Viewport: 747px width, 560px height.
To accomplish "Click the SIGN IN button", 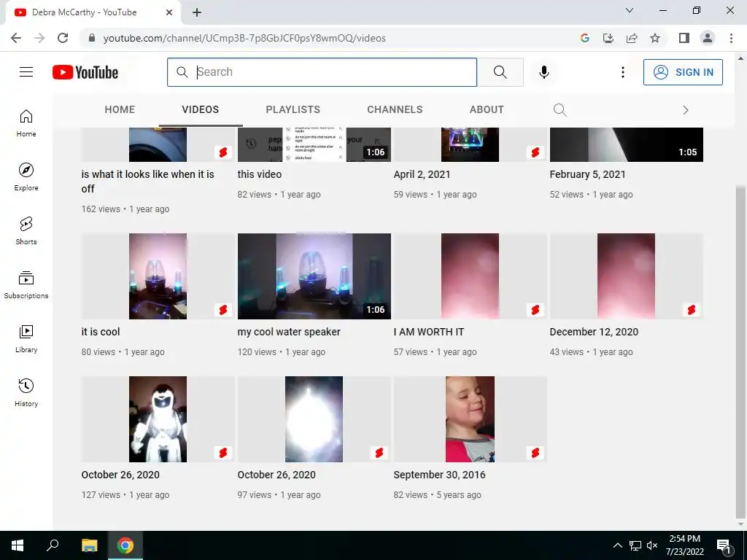I will pyautogui.click(x=683, y=72).
